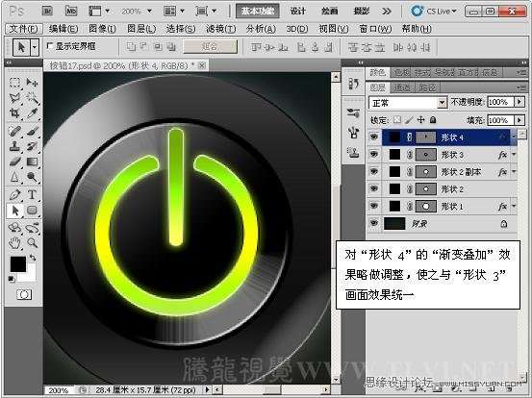Open the fill slider arrow
The width and height of the screenshot is (532, 398).
[x=519, y=120]
